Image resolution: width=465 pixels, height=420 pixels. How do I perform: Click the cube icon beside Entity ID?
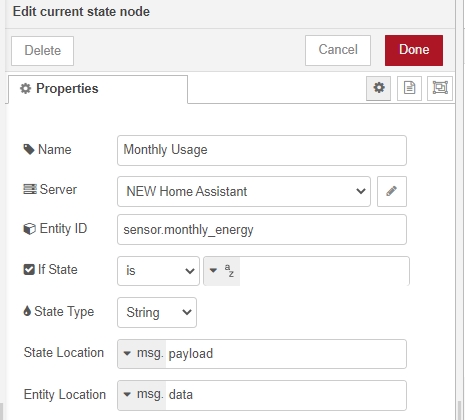[29, 229]
